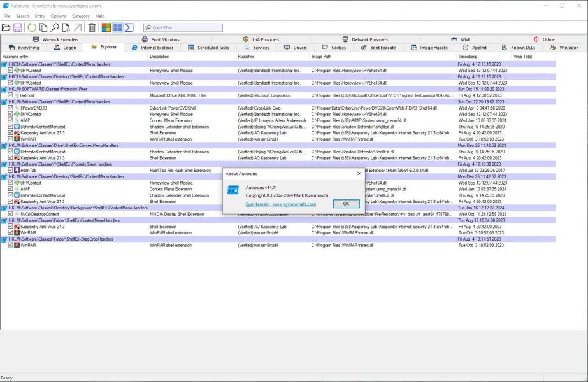
Task: Uncheck DefenderContextMenuExt checkbox under Drive ShellEx key
Action: pyautogui.click(x=10, y=152)
